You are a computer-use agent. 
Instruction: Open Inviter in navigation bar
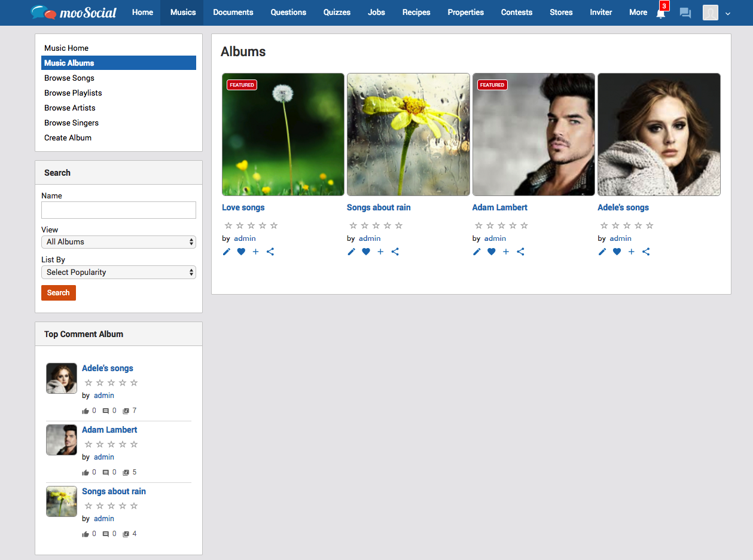point(601,13)
